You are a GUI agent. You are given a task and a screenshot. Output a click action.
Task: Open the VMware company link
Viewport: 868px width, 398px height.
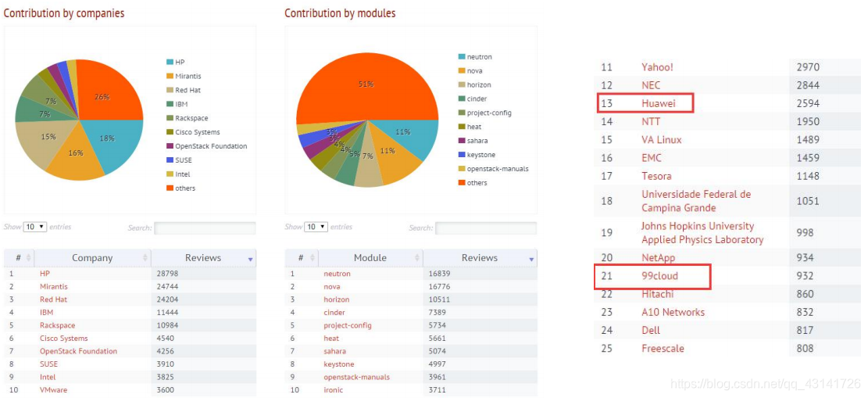tap(53, 389)
